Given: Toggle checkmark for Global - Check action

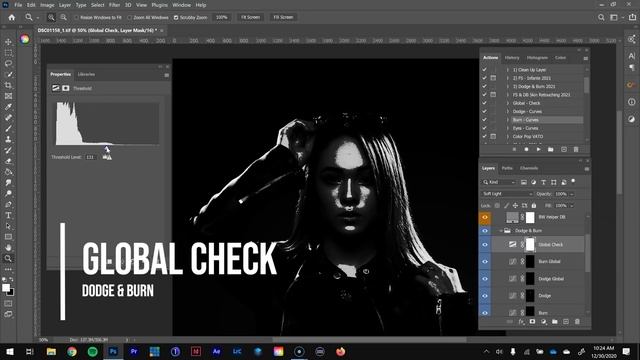Looking at the screenshot, I should (484, 103).
